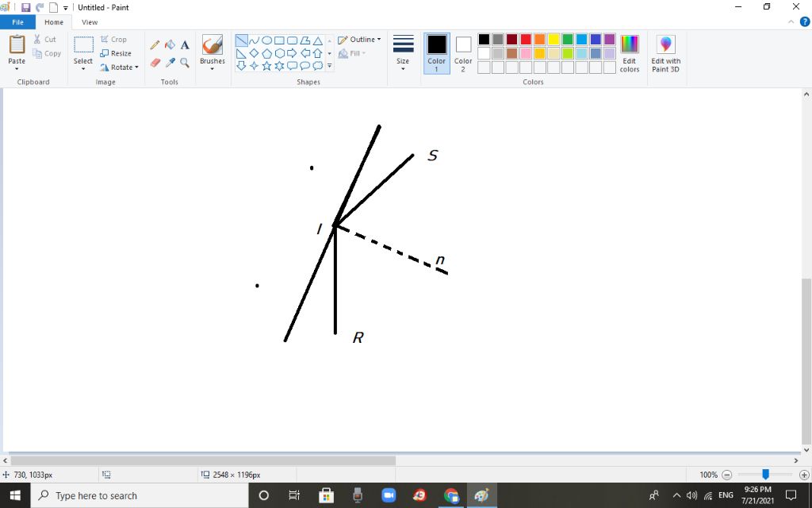Pick the red color swatch
This screenshot has width=812, height=508.
click(526, 40)
